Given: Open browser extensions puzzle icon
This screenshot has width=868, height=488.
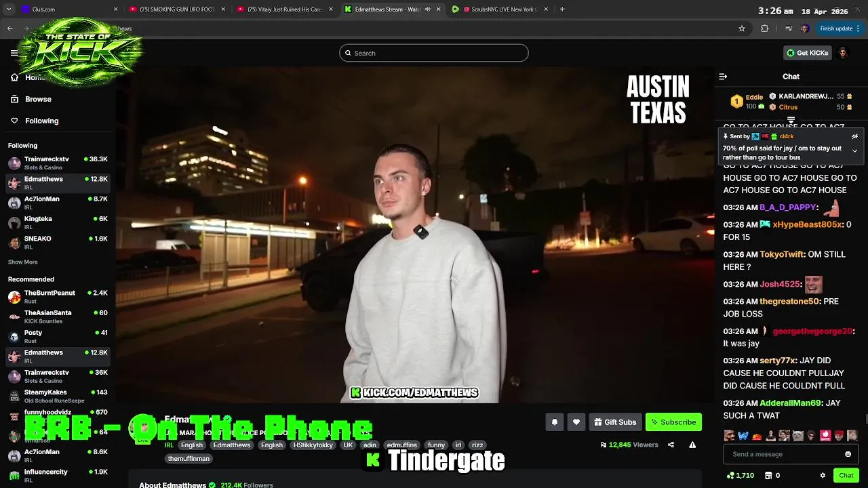Looking at the screenshot, I should tap(765, 28).
